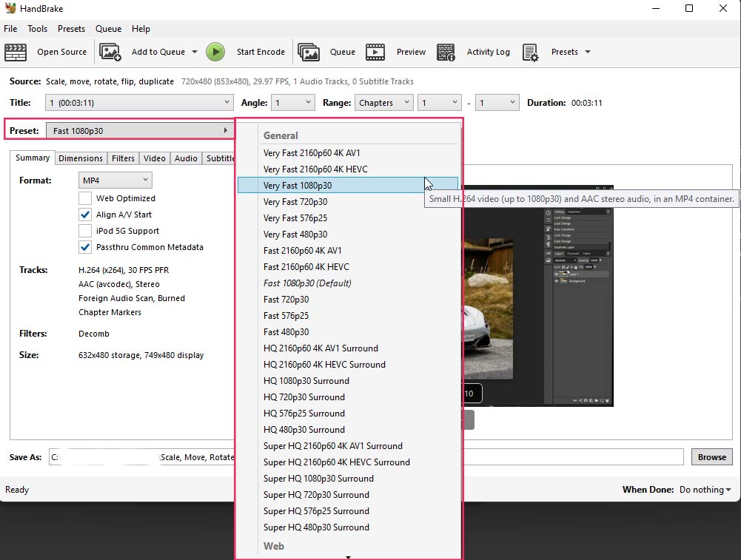Select Very Fast 576p25 preset

(x=348, y=218)
